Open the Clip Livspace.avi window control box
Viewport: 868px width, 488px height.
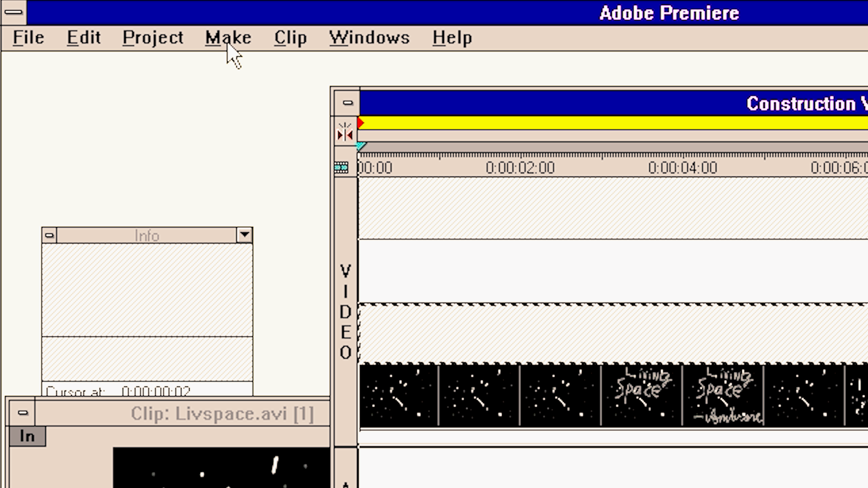[x=23, y=413]
